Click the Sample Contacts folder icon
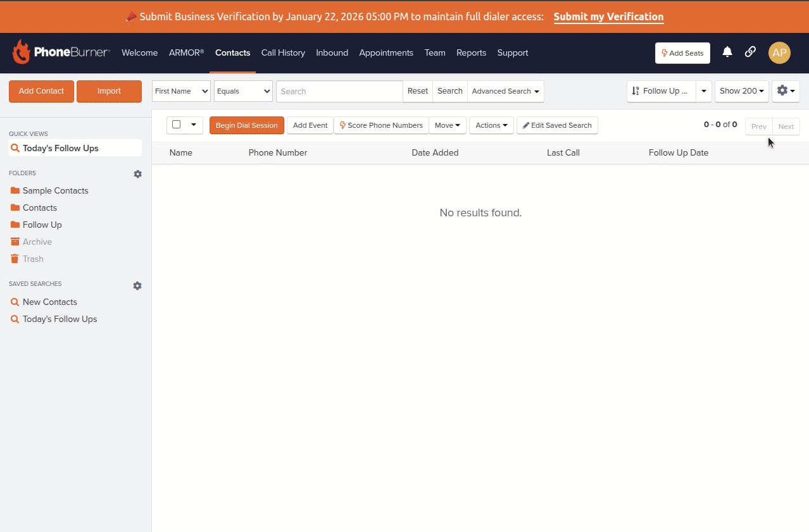This screenshot has width=809, height=532. click(15, 190)
